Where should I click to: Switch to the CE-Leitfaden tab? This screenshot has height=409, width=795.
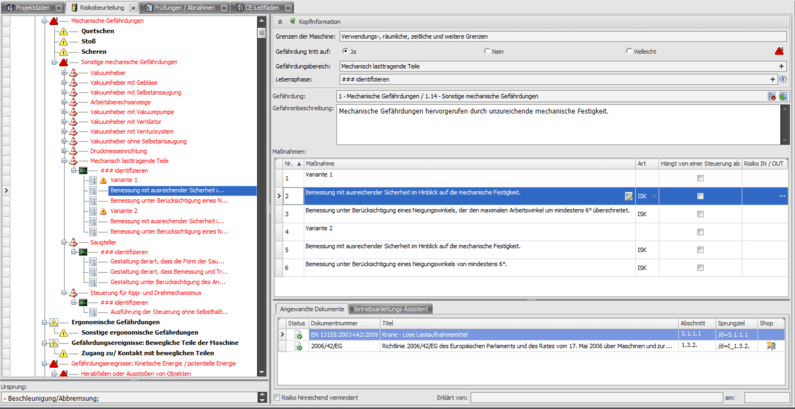click(x=263, y=8)
